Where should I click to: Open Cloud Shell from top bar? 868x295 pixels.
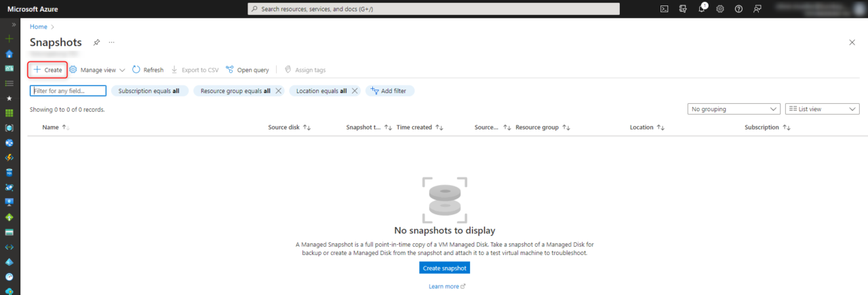click(665, 9)
